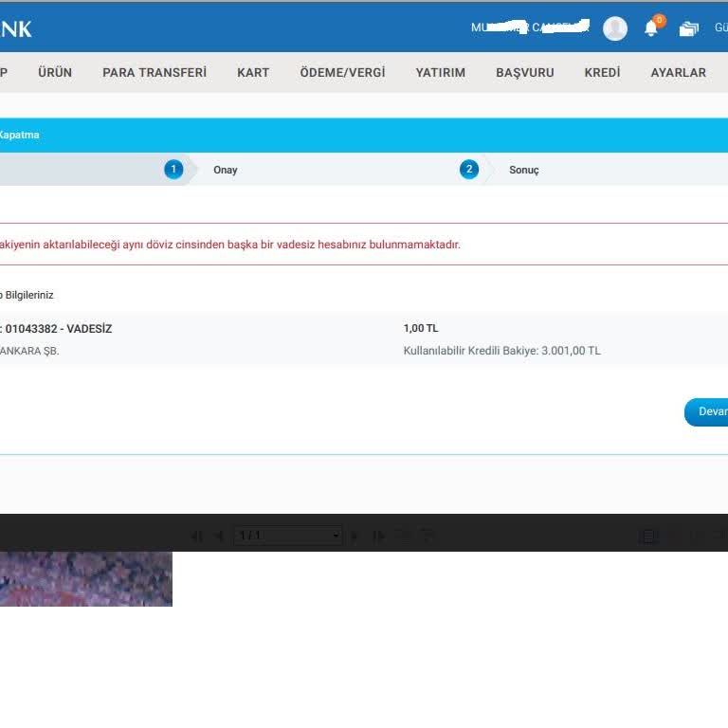
Task: Open the PARA TRANSFERİ menu
Action: 155,72
